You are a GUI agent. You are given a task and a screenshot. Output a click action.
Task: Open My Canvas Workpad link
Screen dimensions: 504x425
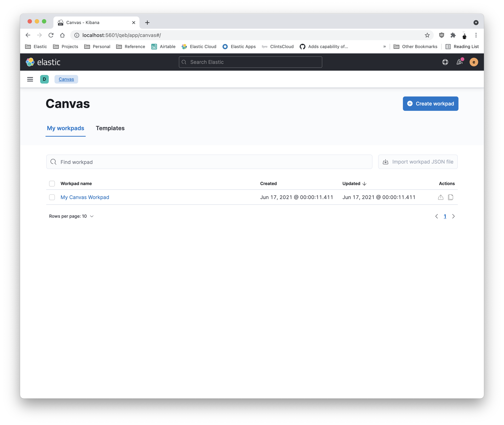(x=85, y=197)
